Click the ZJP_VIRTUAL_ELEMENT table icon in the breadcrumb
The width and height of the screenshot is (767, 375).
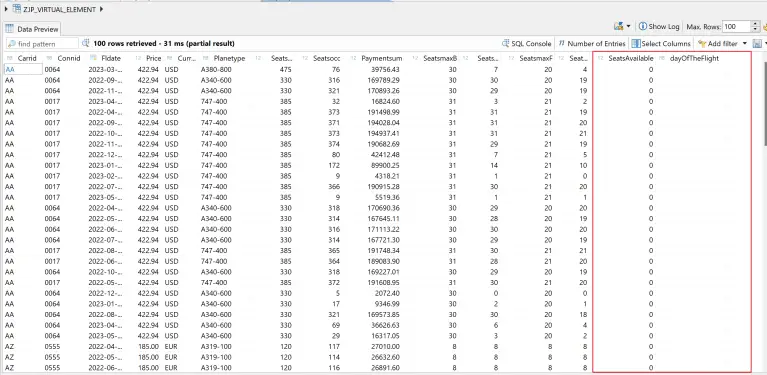point(16,9)
